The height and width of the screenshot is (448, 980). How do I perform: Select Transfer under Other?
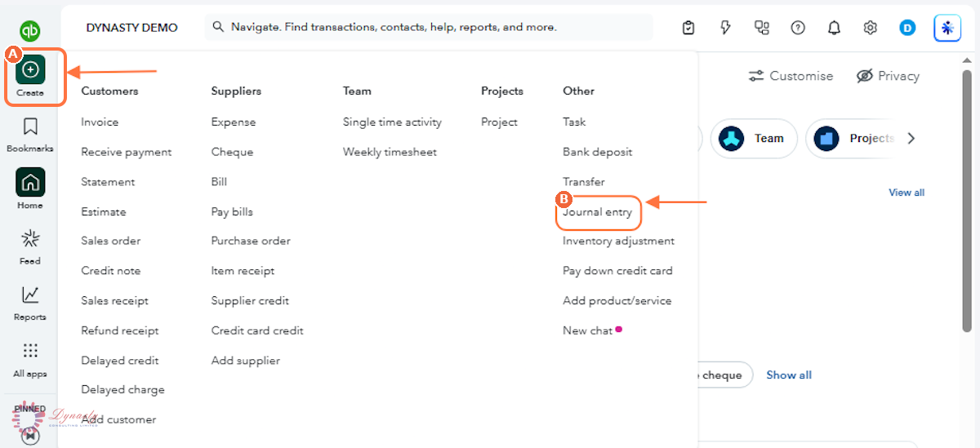[584, 182]
